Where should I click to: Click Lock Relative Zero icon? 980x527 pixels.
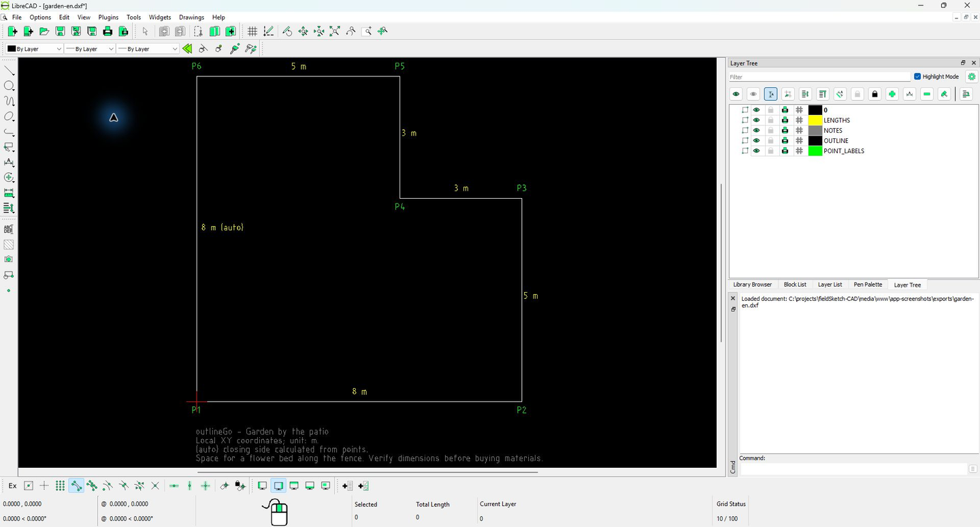point(240,486)
